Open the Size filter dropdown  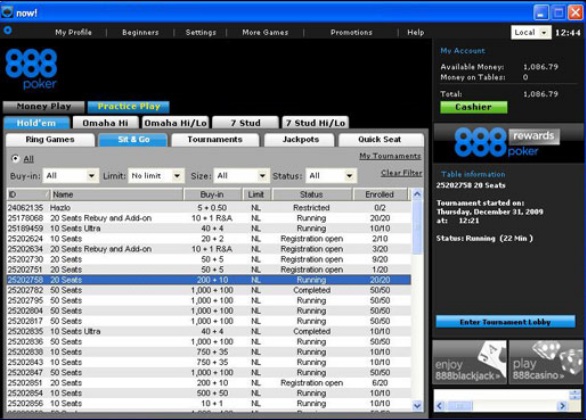241,176
